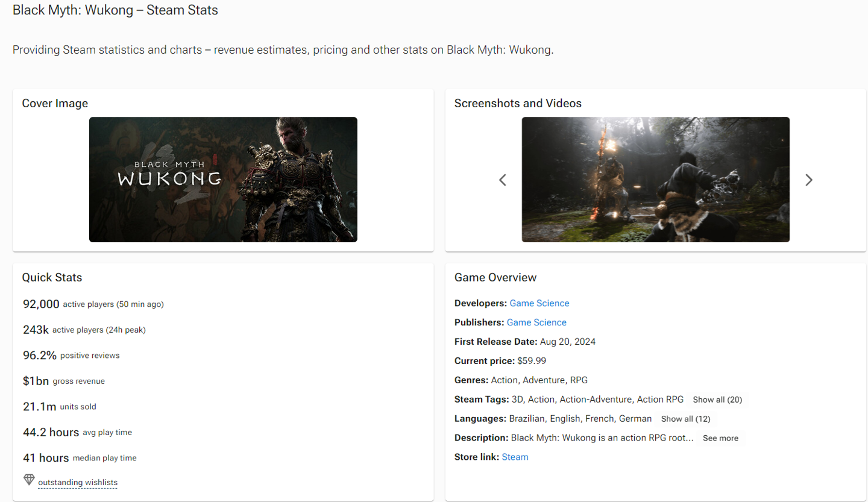
Task: Click the Screenshots and Videos heading
Action: 518,103
